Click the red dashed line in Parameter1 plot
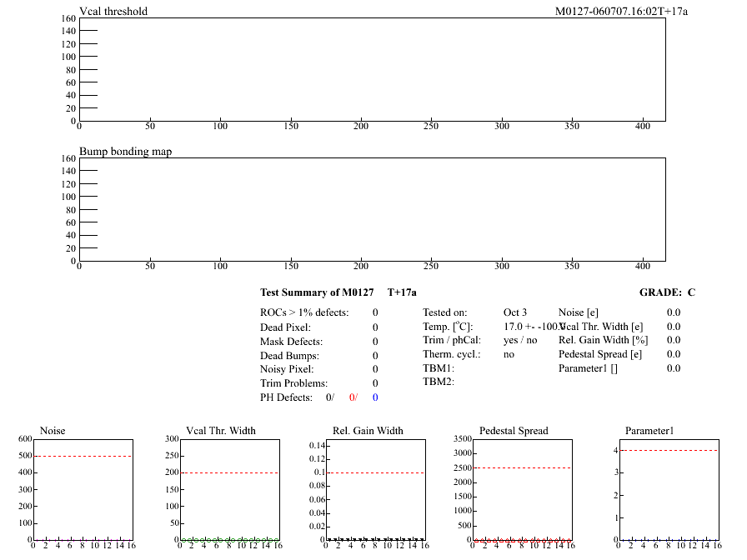747x560 pixels. click(669, 451)
